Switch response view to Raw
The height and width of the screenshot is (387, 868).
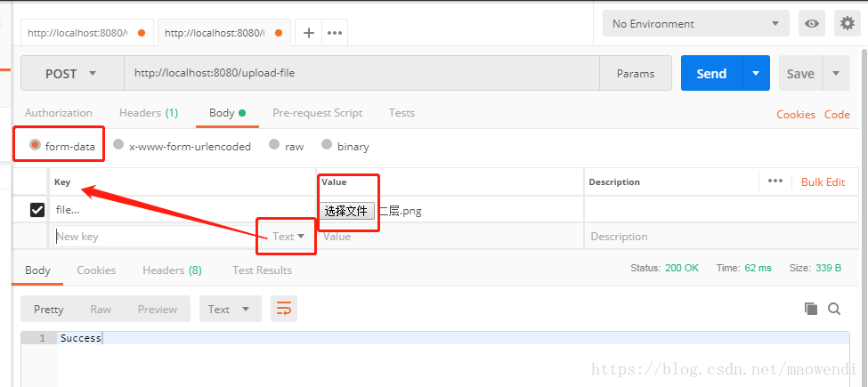[101, 309]
